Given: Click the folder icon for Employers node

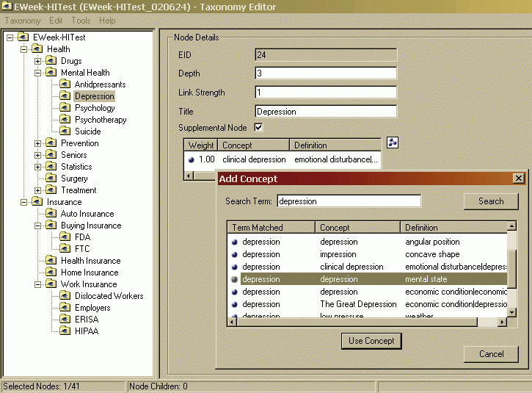Looking at the screenshot, I should click(x=65, y=307).
